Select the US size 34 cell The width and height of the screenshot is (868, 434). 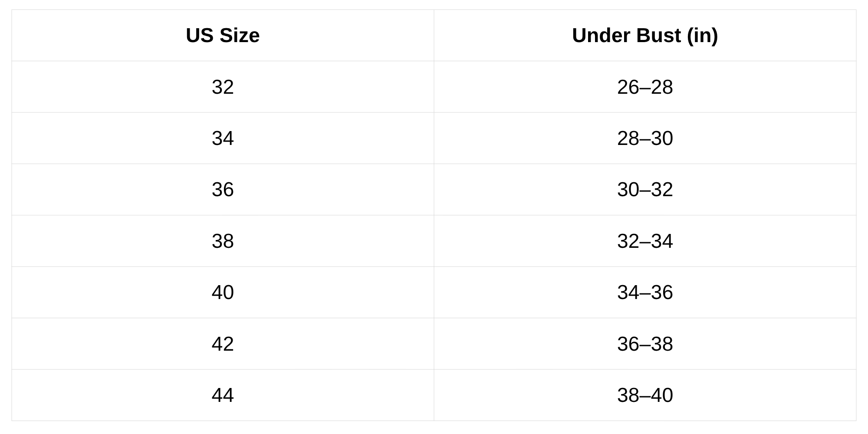pos(223,138)
